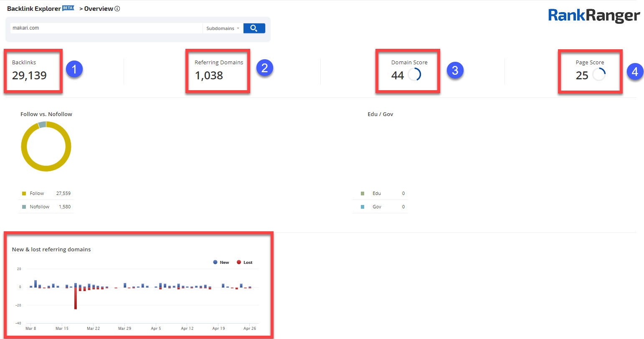Click the domain input field containing makari.com
This screenshot has height=339, width=644.
pyautogui.click(x=106, y=28)
